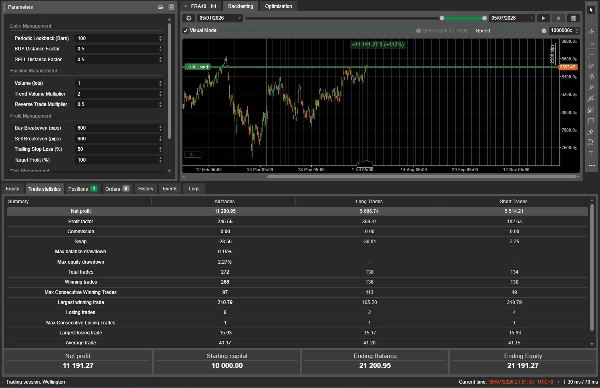The height and width of the screenshot is (388, 600).
Task: Start the backtest with the play button
Action: click(543, 18)
